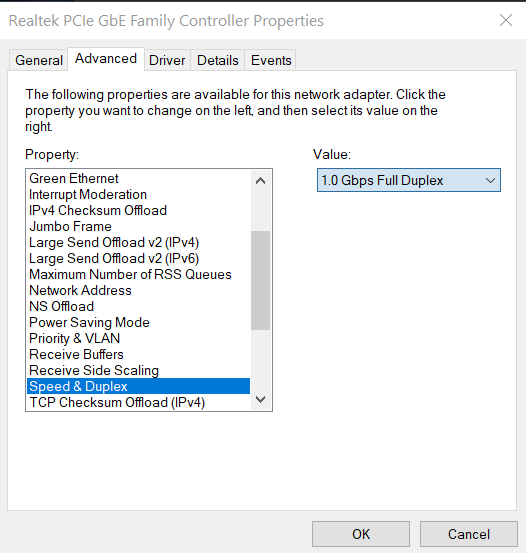
Task: View the Events tab
Action: [x=271, y=60]
